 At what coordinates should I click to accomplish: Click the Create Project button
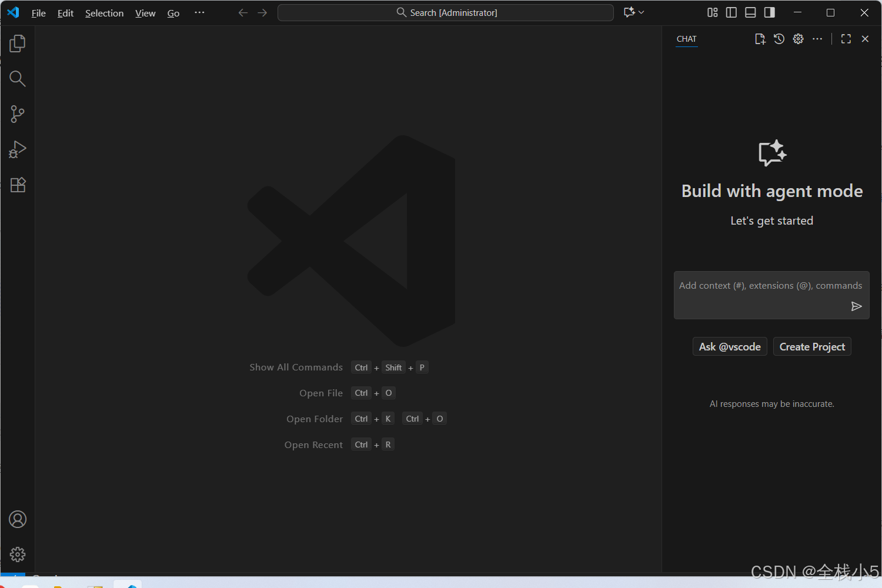click(x=812, y=347)
